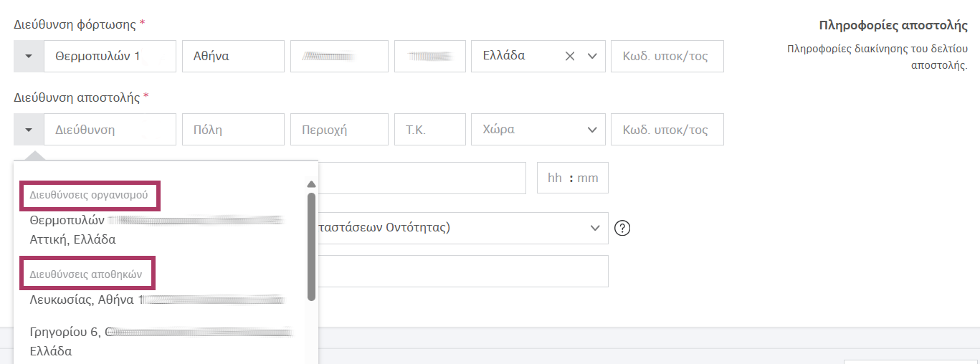The image size is (980, 364).
Task: Click the loading address Κωδ. υποκ/τος field
Action: tap(667, 57)
